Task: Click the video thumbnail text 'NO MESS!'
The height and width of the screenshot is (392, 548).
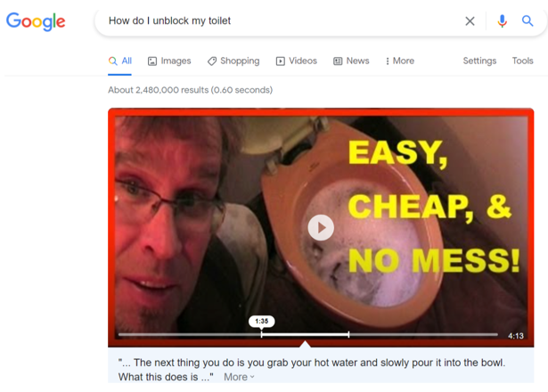Action: tap(435, 260)
